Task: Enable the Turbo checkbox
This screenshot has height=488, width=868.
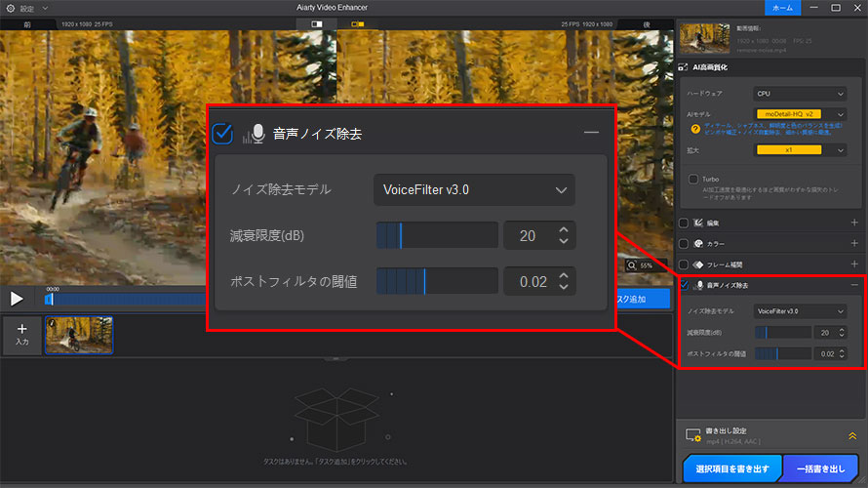Action: 692,180
